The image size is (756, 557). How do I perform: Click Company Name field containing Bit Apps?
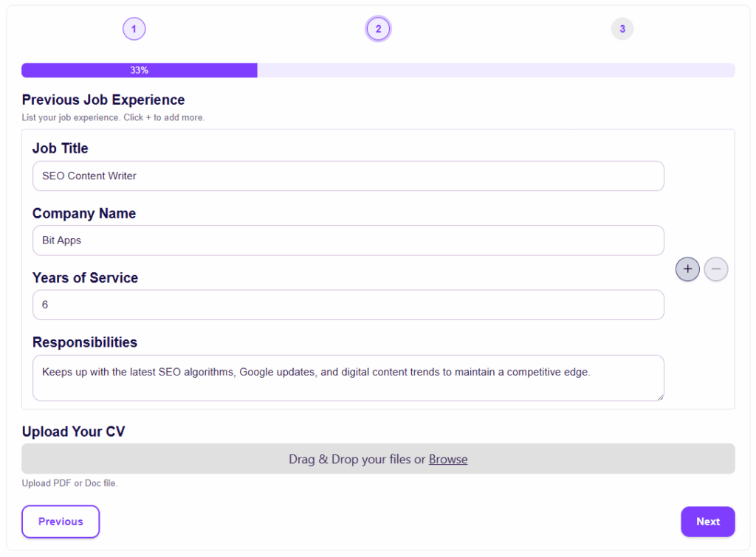point(348,241)
